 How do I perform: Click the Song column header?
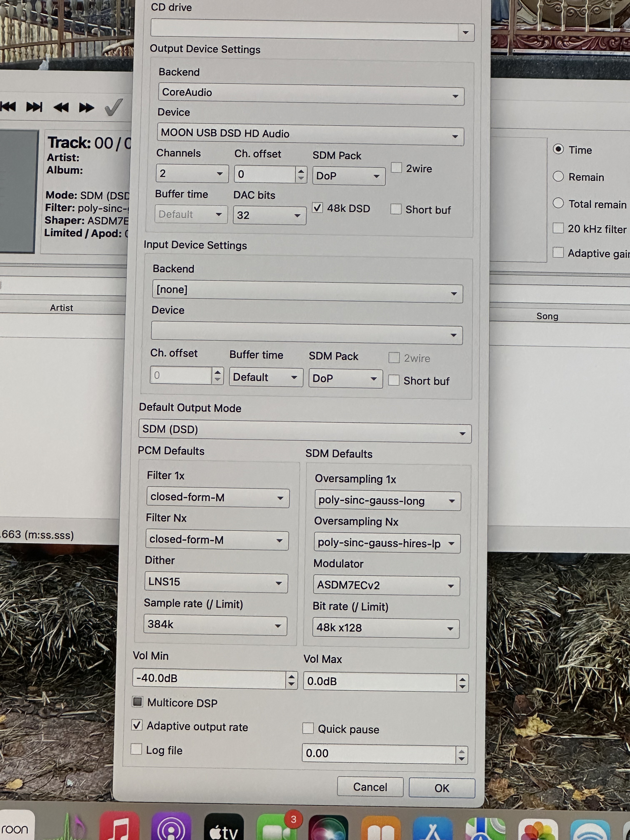547,316
